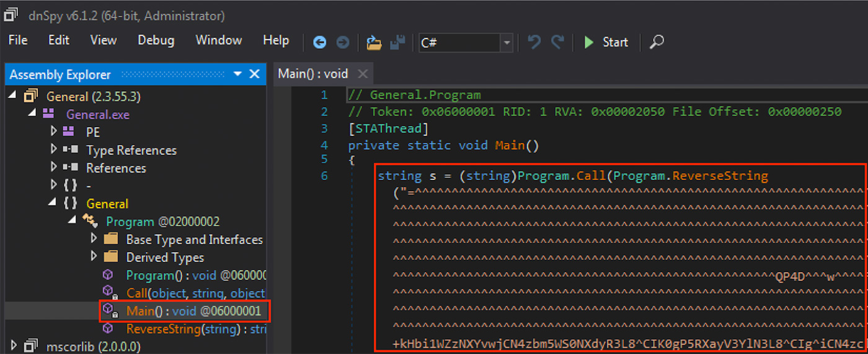
Task: Collapse the General (2.3.55.3) assembly node
Action: 12,96
